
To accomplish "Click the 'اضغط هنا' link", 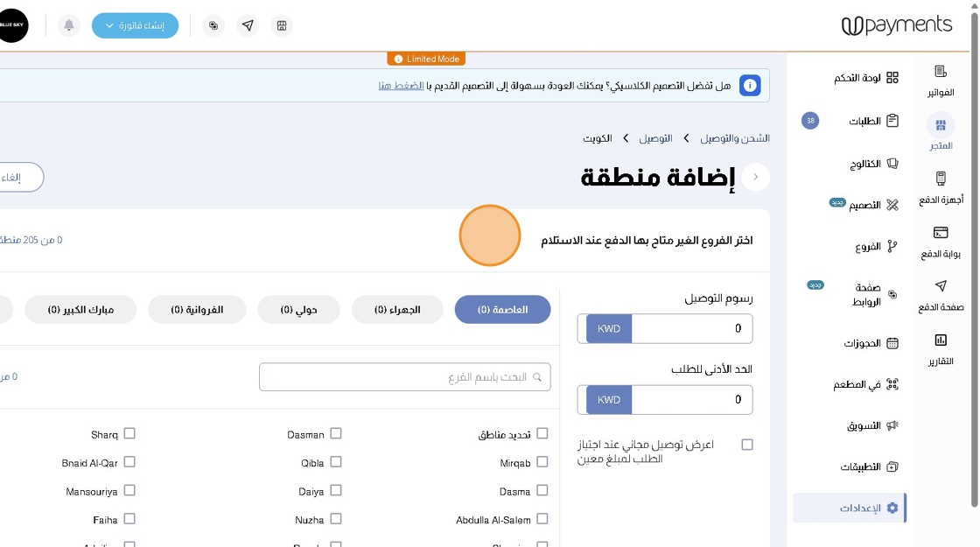I will pos(401,86).
